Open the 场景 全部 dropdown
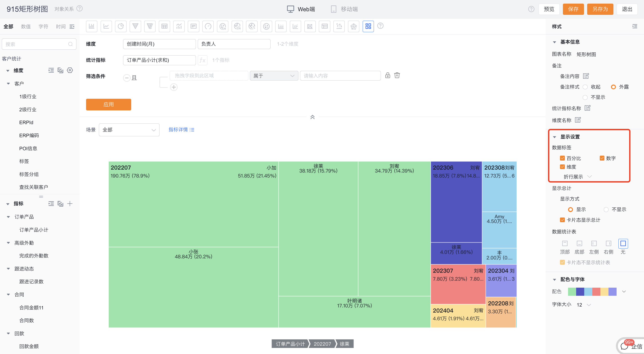 click(129, 130)
